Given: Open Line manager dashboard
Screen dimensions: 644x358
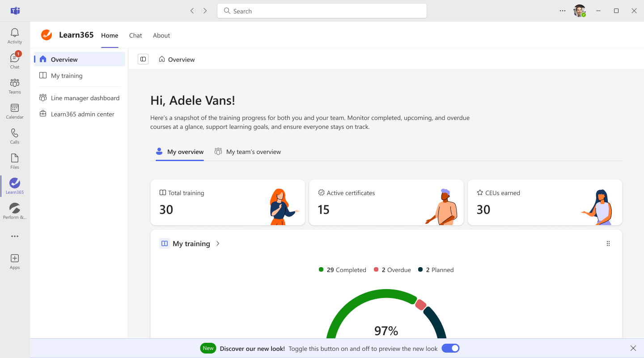Looking at the screenshot, I should [x=85, y=98].
